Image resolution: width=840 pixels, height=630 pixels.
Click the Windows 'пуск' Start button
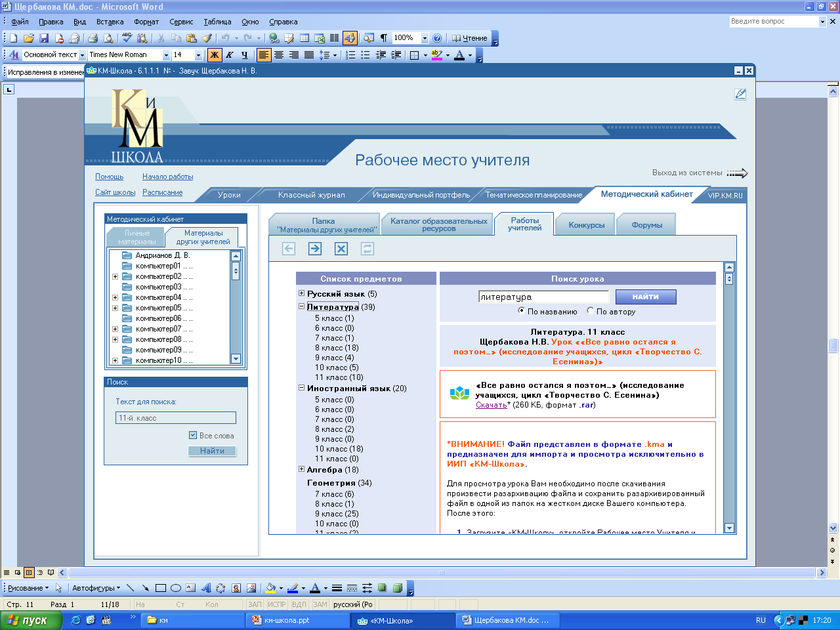point(31,620)
